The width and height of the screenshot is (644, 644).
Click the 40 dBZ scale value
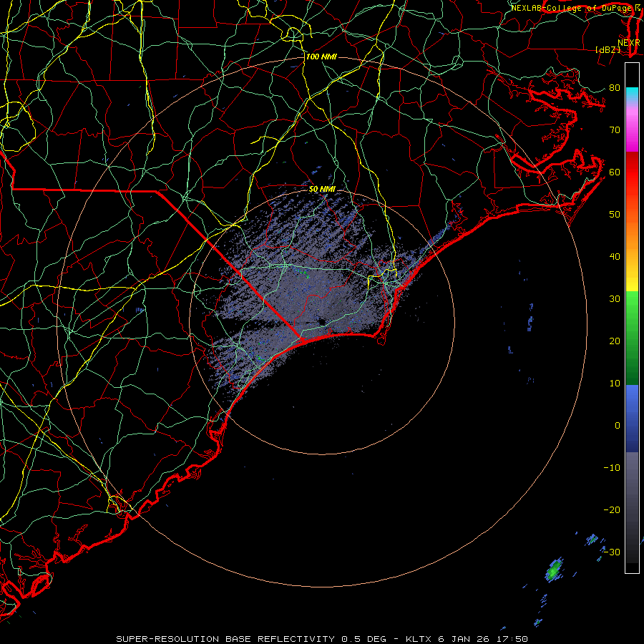pos(615,257)
